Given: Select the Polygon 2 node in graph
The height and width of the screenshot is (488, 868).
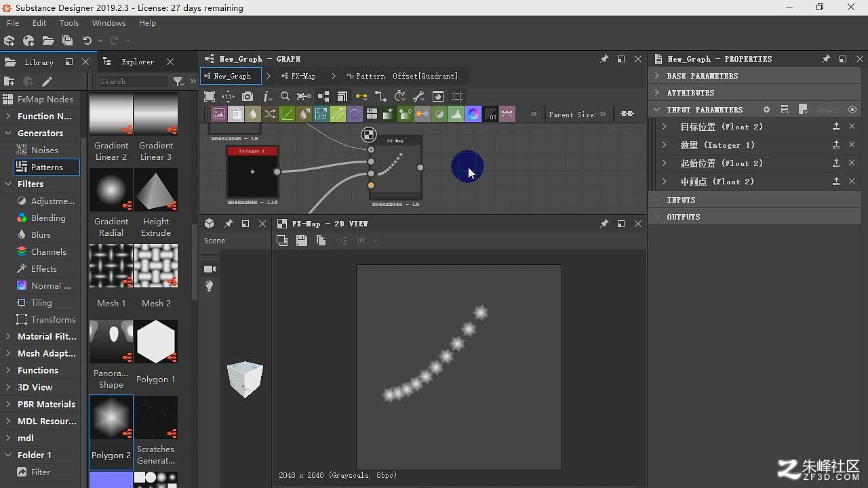Looking at the screenshot, I should coord(252,172).
